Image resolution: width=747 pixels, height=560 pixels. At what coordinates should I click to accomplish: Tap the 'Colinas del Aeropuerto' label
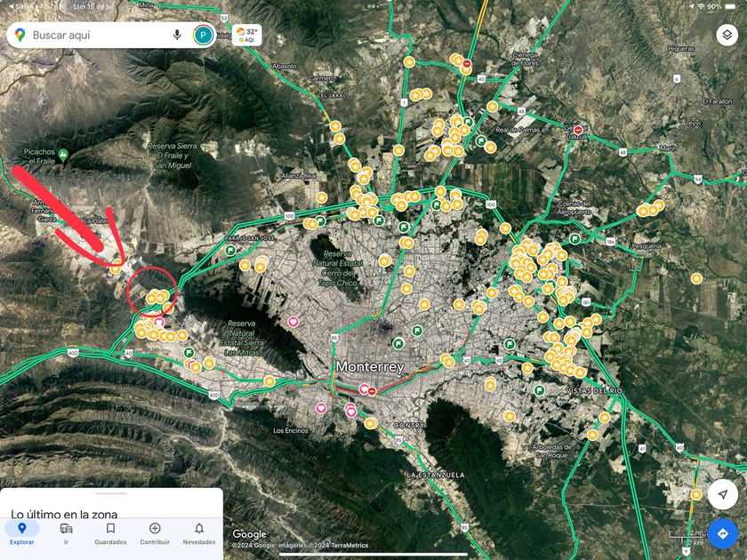coord(574,207)
